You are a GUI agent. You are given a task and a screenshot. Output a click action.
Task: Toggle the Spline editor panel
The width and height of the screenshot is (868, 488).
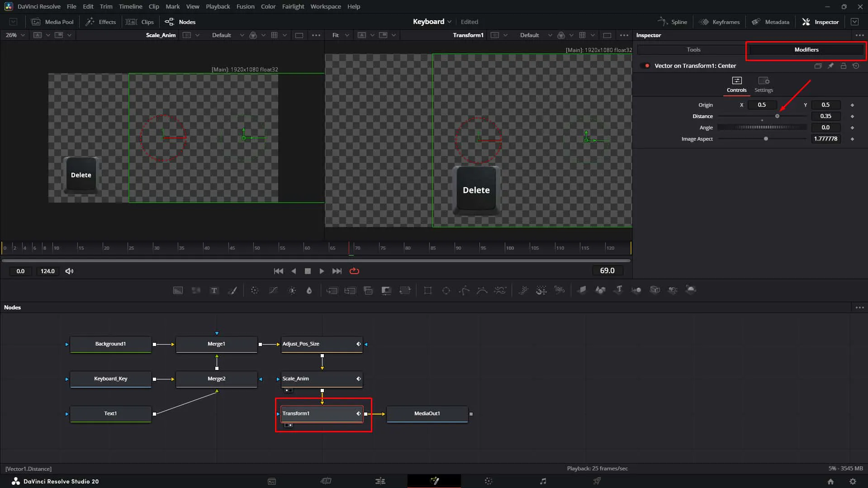(672, 22)
